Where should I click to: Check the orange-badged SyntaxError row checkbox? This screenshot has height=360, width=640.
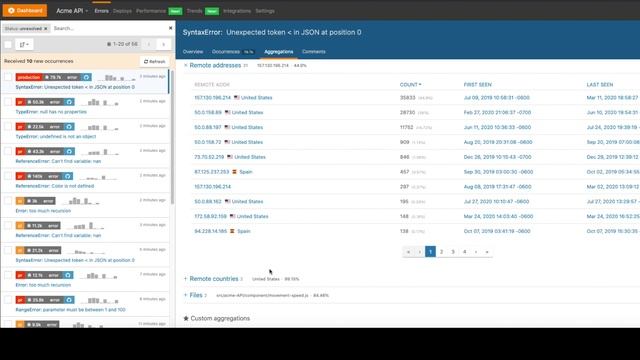tap(8, 250)
